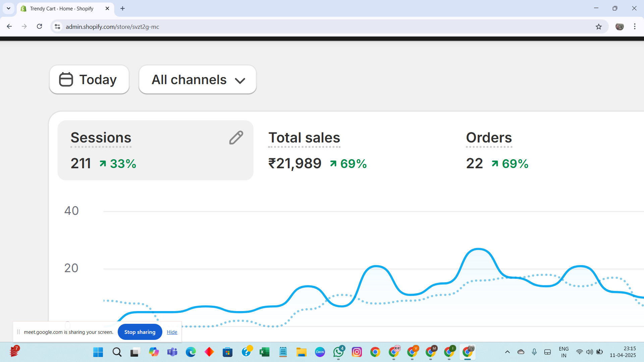Go back to previous page
This screenshot has width=644, height=362.
(9, 26)
